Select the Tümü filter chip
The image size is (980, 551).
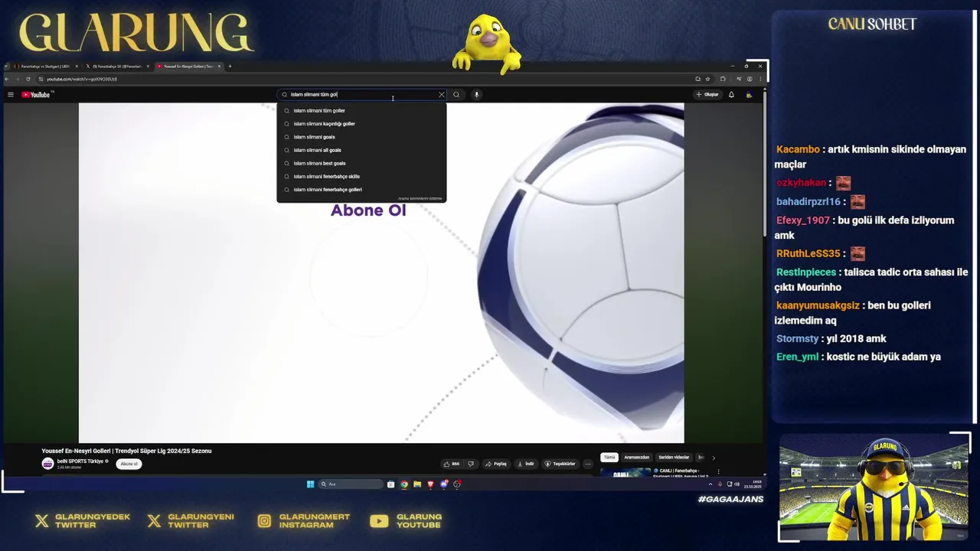pos(609,458)
